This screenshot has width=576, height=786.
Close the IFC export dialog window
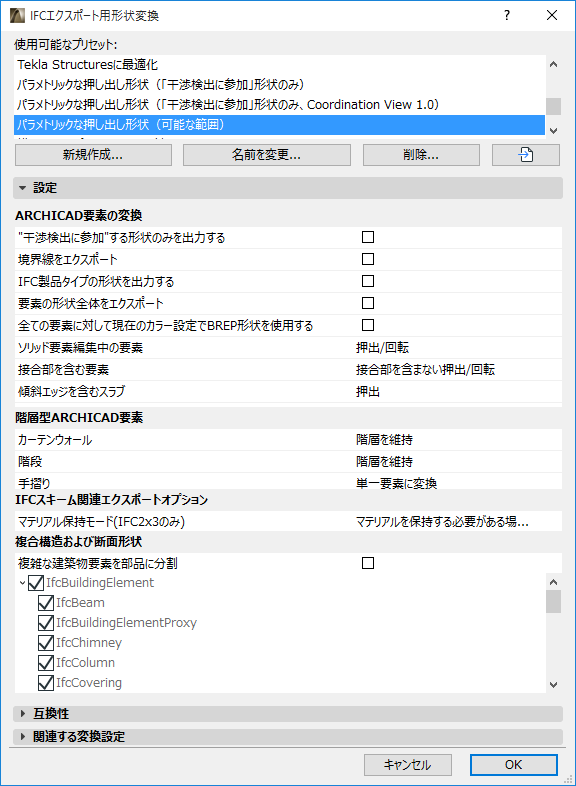[x=552, y=16]
